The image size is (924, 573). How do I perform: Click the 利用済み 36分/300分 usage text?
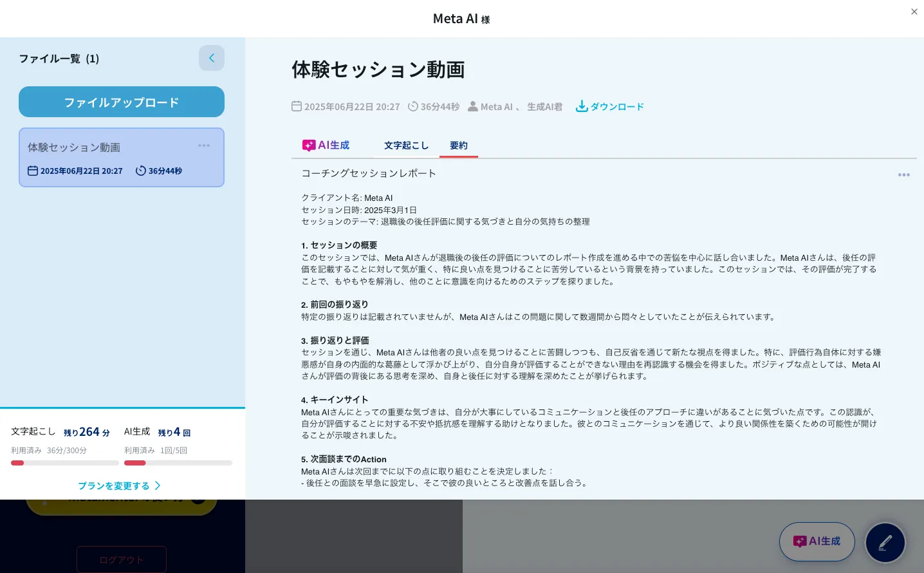click(49, 451)
